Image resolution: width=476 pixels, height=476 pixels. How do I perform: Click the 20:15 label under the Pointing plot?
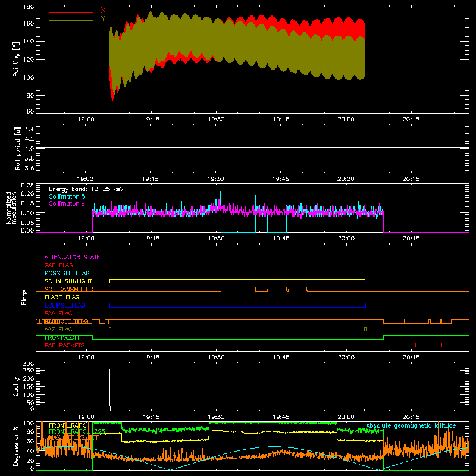click(411, 120)
